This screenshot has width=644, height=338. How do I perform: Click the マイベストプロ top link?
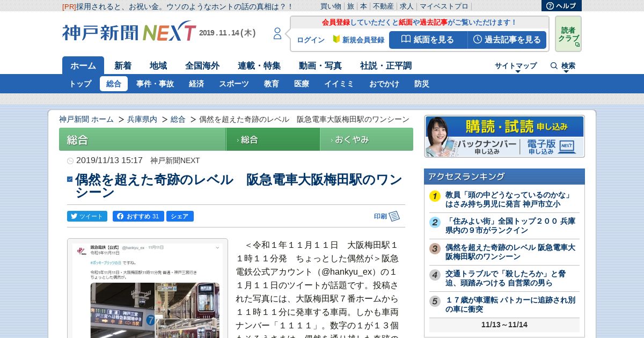click(444, 6)
